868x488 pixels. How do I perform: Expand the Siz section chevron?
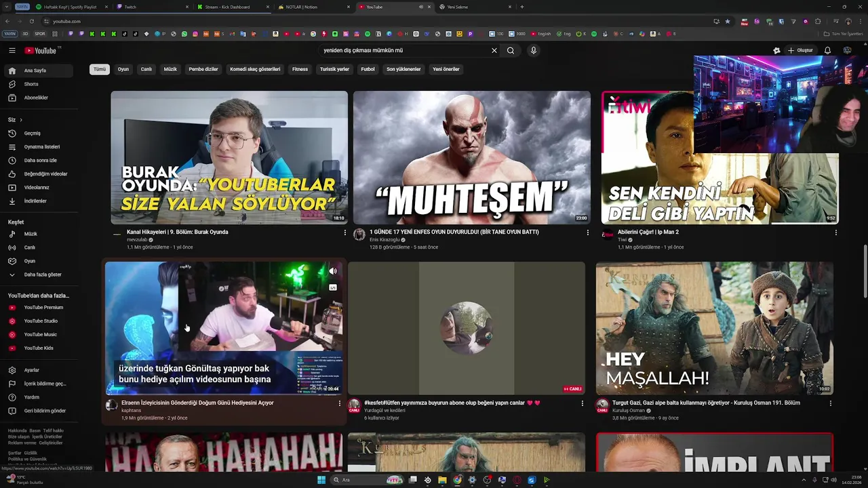[x=21, y=120]
